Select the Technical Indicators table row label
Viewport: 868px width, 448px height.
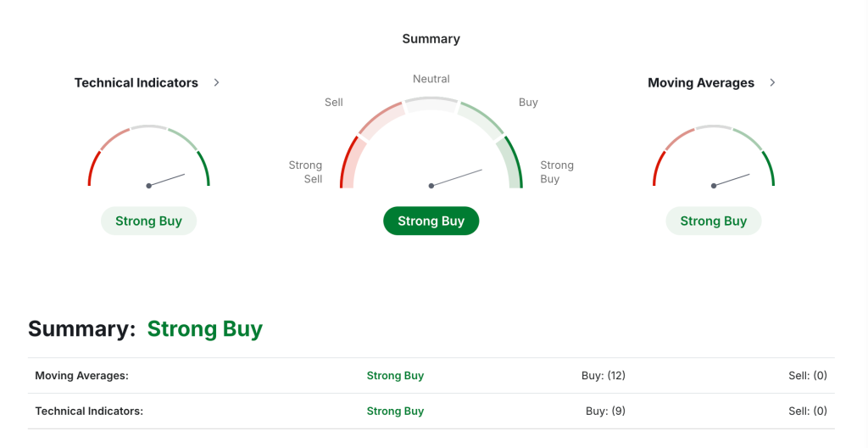pyautogui.click(x=89, y=411)
